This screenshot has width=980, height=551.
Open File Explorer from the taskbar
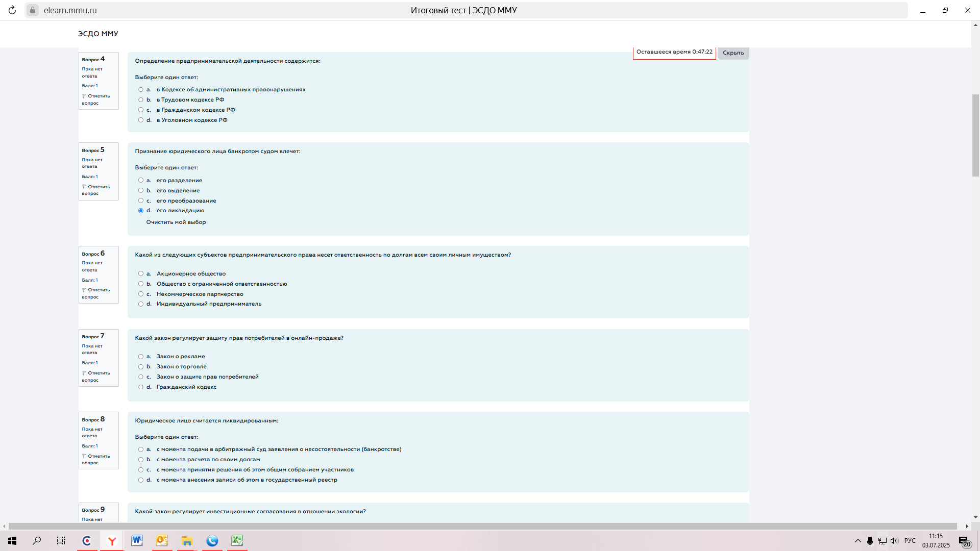[187, 541]
